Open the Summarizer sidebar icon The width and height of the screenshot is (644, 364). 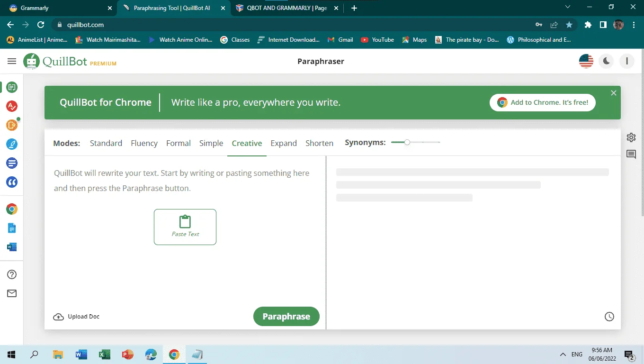12,163
